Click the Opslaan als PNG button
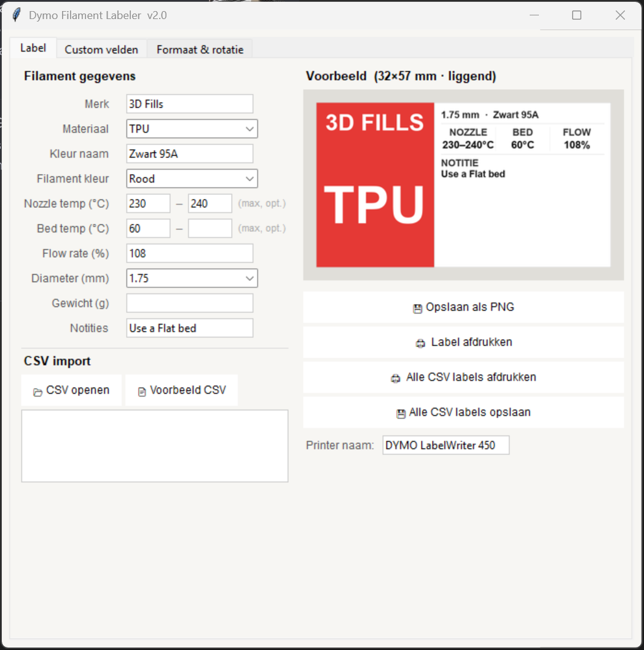Viewport: 644px width, 650px height. (x=463, y=307)
